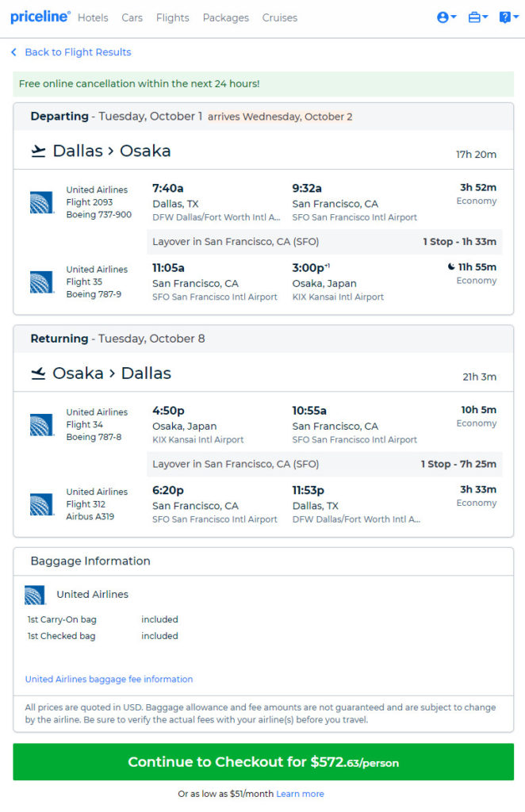525x812 pixels.
Task: Click United logo beside Flight 2093
Action: pos(41,202)
